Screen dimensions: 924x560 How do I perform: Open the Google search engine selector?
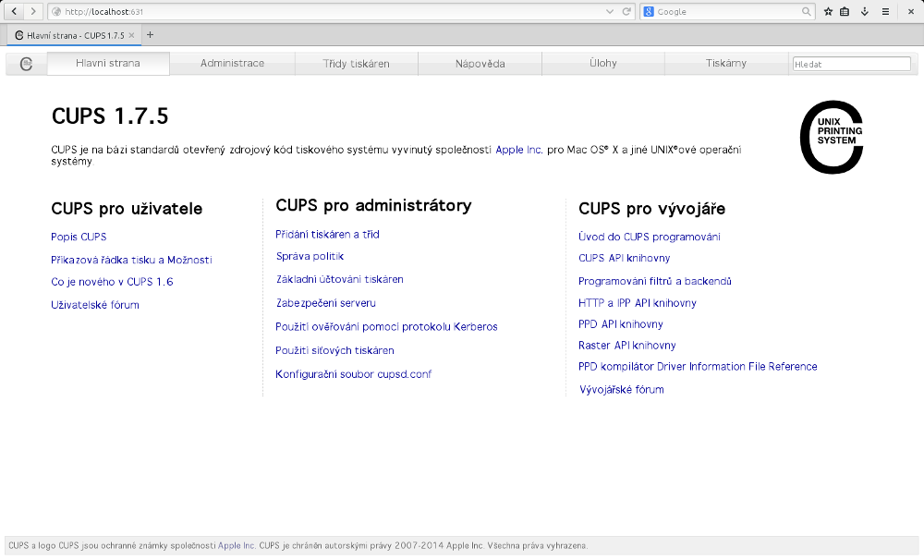[650, 11]
